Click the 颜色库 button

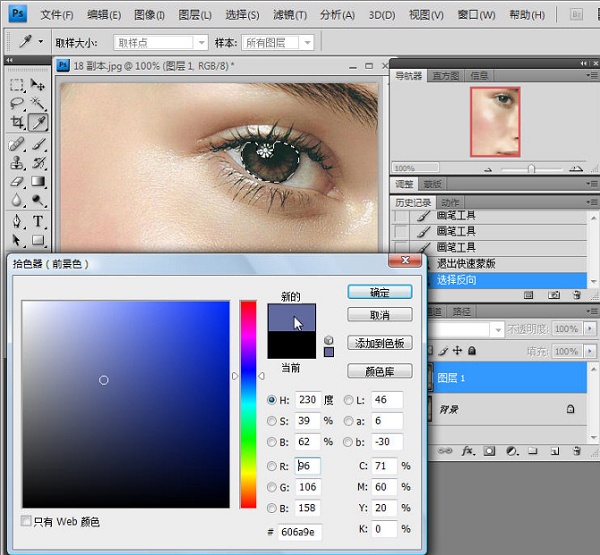pyautogui.click(x=380, y=371)
